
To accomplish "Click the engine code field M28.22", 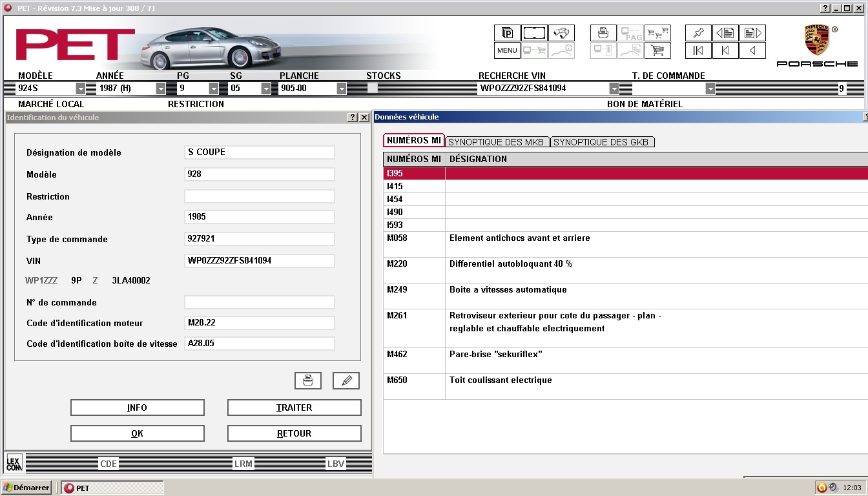I will (260, 323).
